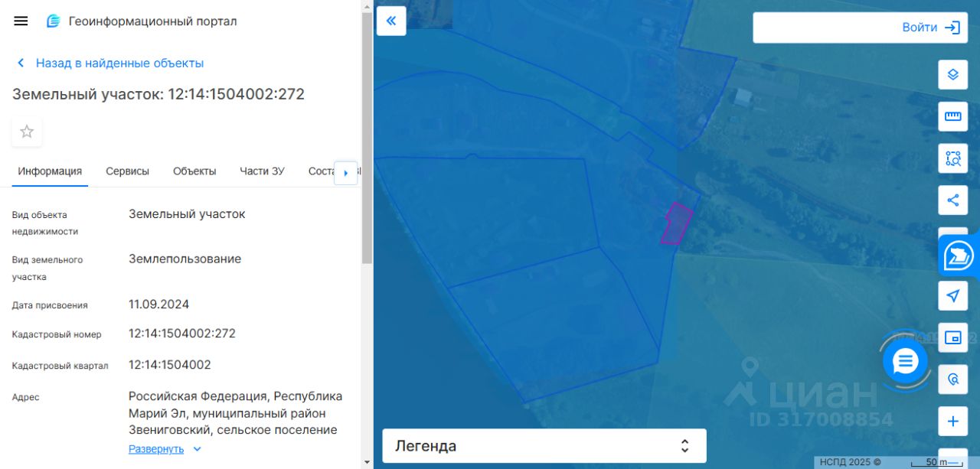Select cadastral number 12:14:1504002:272 value
This screenshot has height=469, width=980.
point(182,334)
